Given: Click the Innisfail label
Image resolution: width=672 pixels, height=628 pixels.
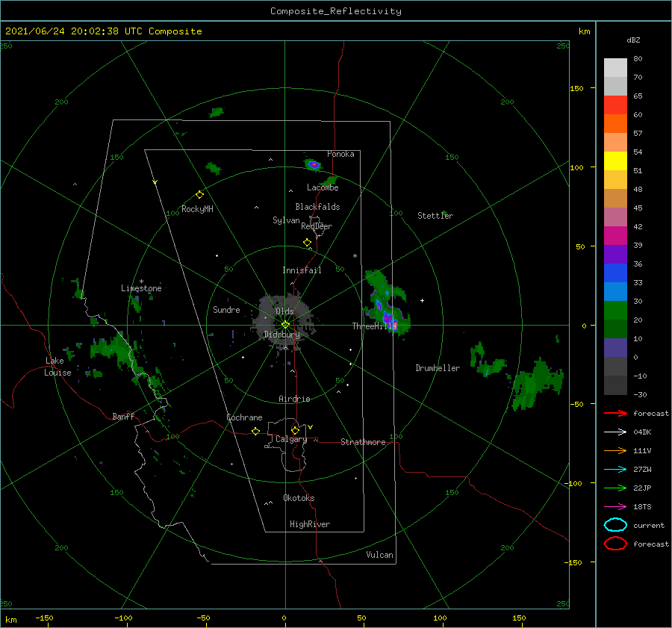Looking at the screenshot, I should pos(302,270).
